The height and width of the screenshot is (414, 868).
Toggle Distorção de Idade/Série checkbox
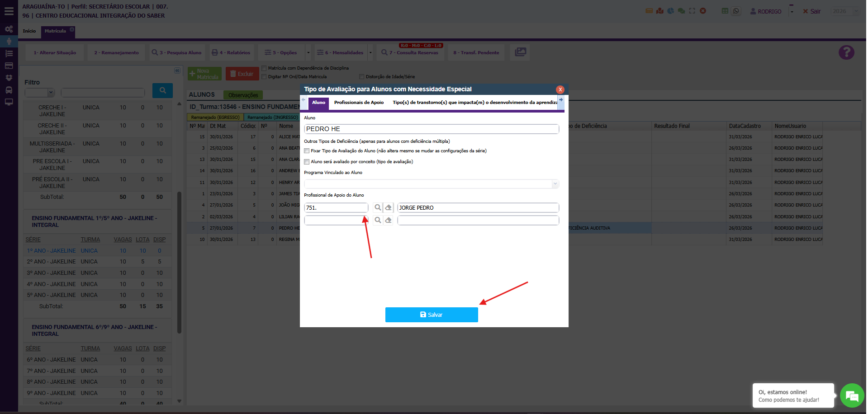click(361, 77)
